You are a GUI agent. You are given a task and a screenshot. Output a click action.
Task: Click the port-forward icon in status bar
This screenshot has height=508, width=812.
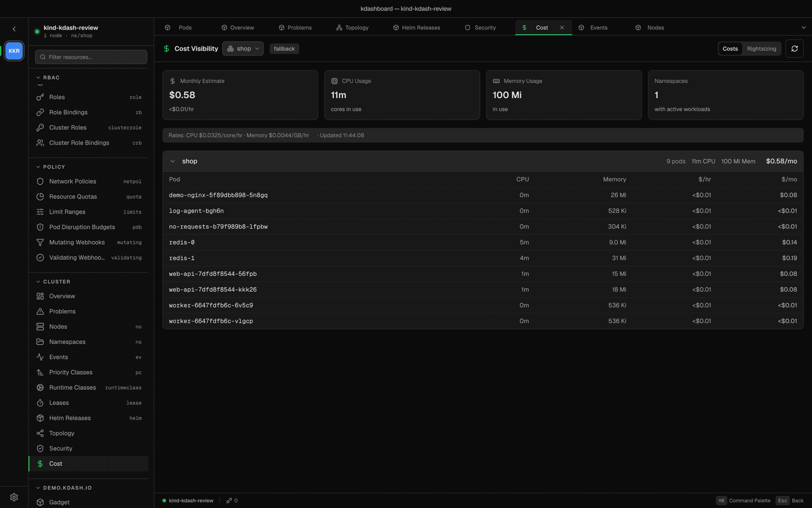[x=229, y=500]
